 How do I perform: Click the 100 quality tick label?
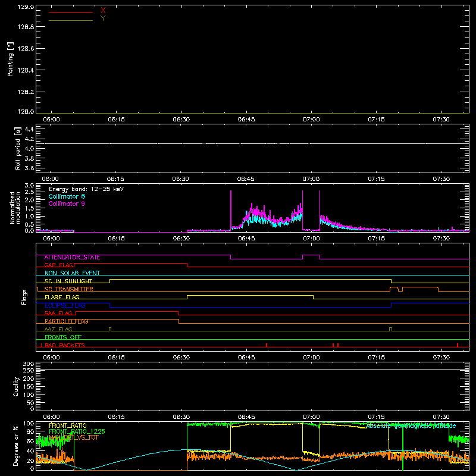29,395
